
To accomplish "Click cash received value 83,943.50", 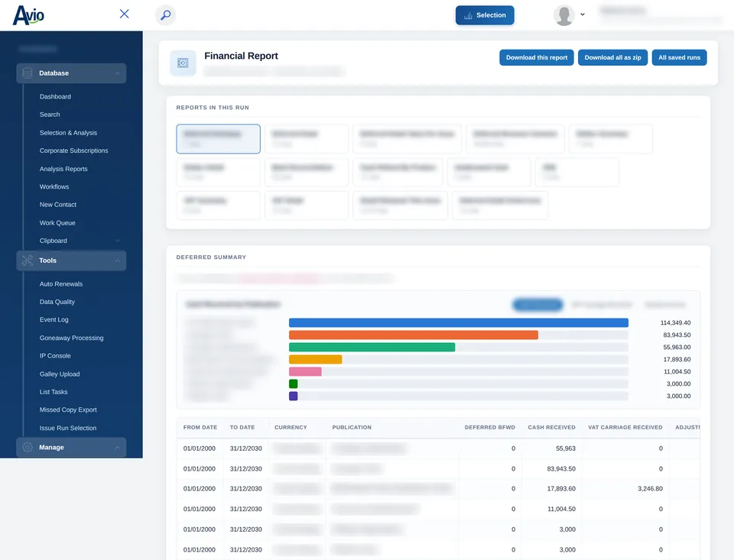I will click(x=560, y=468).
